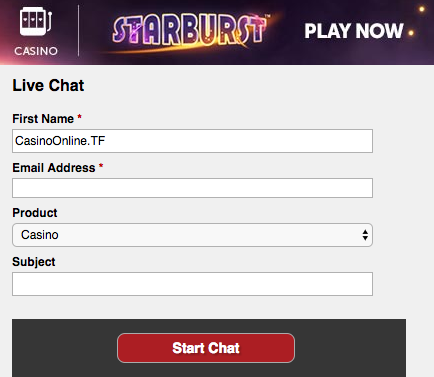
Task: Click the slot machine casino icon
Action: (x=36, y=22)
